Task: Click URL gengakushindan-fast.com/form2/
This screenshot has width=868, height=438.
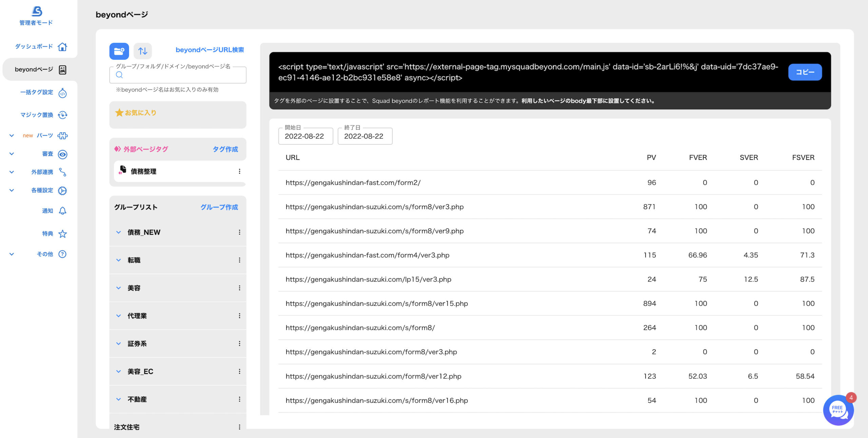Action: click(x=353, y=183)
